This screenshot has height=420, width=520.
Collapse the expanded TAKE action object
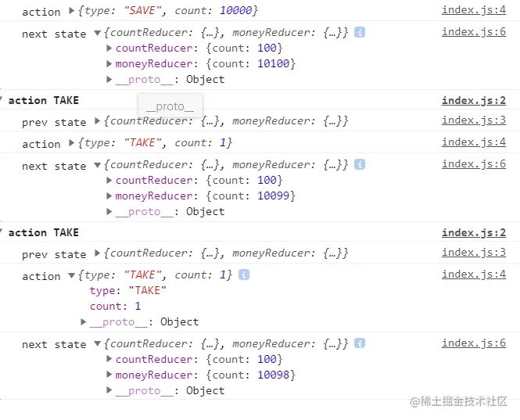(71, 275)
